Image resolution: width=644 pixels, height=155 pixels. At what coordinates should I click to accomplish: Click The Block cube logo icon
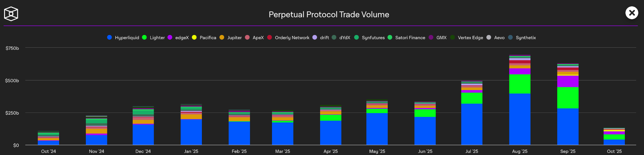(11, 14)
